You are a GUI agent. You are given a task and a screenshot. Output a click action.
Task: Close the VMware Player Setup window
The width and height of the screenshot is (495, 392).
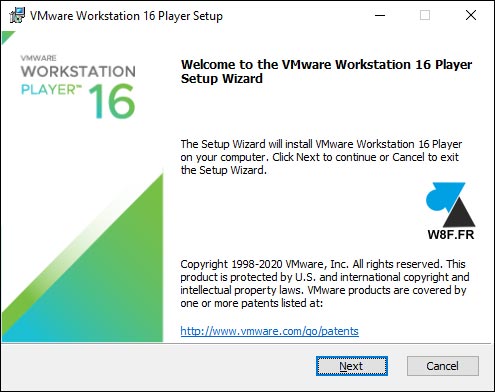pyautogui.click(x=471, y=15)
